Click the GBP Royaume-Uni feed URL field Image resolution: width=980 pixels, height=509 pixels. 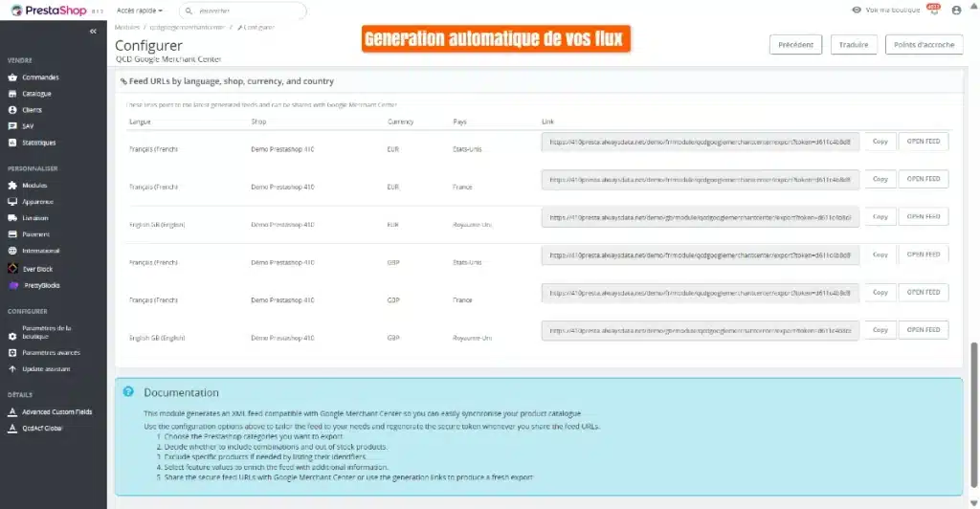[700, 330]
